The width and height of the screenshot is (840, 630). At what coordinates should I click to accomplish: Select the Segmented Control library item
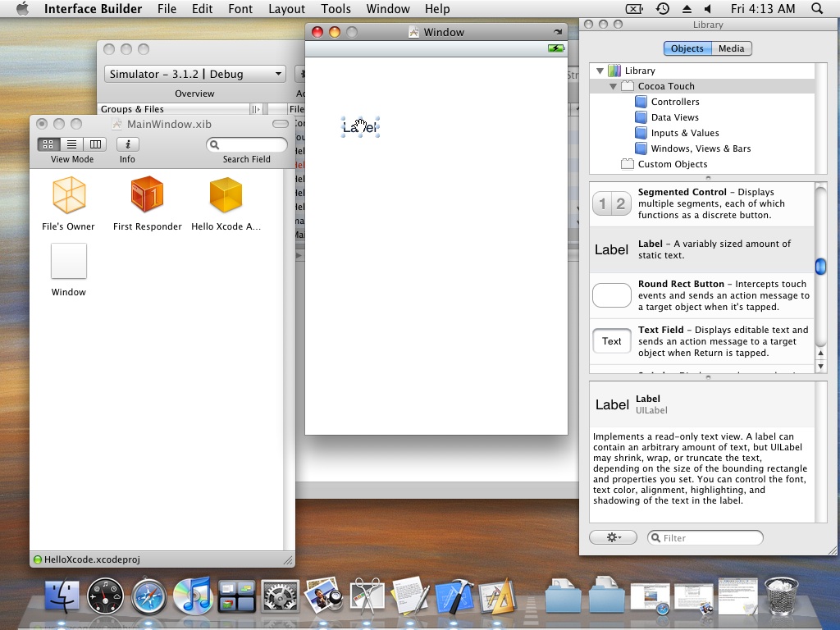[702, 203]
